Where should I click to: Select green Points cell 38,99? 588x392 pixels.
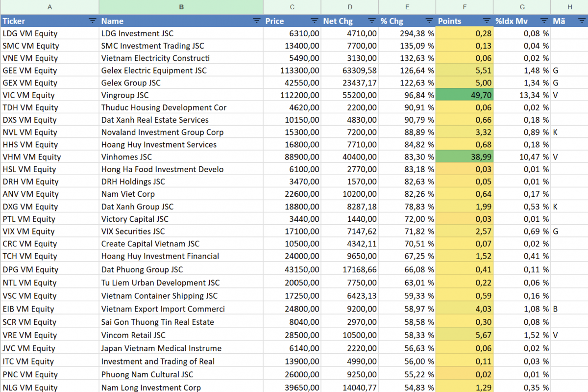point(465,157)
